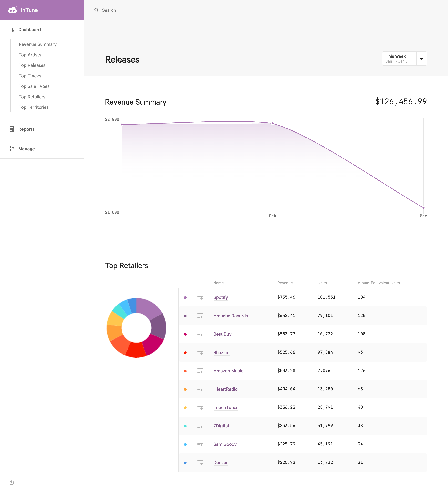448x493 pixels.
Task: Click the add-to-list icon for Amoeba Records
Action: coord(200,316)
